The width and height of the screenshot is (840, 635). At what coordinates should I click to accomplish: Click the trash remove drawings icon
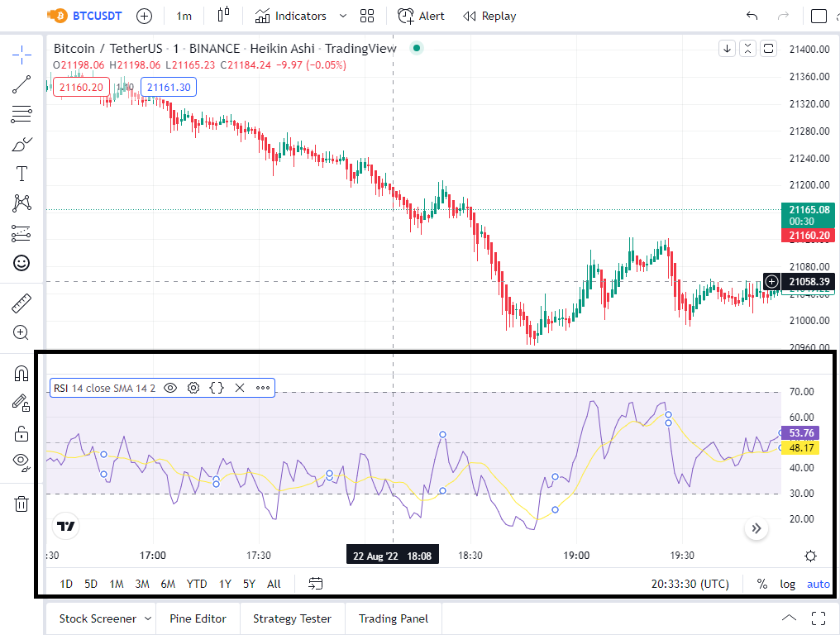[21, 504]
